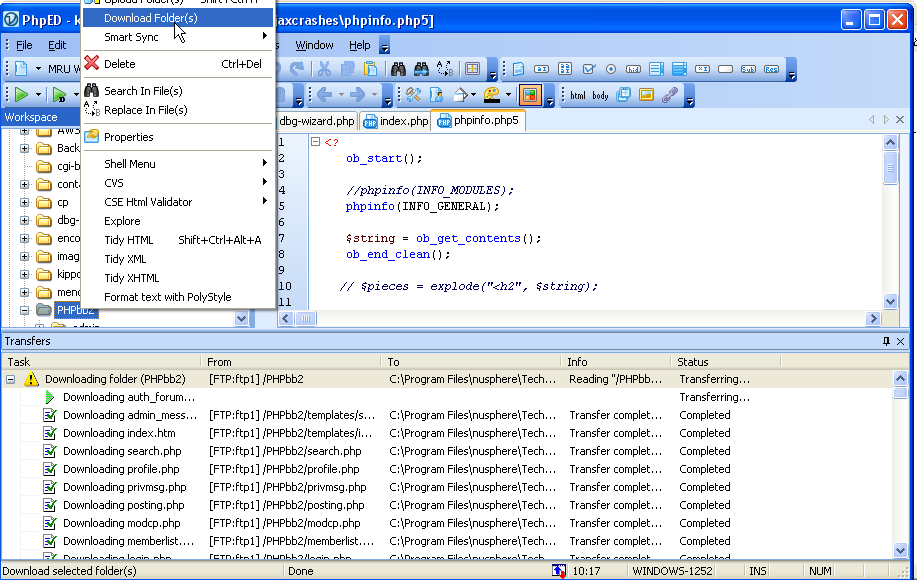Viewport: 917px width, 580px height.
Task: Select Tidy HTML from context menu
Action: [178, 240]
